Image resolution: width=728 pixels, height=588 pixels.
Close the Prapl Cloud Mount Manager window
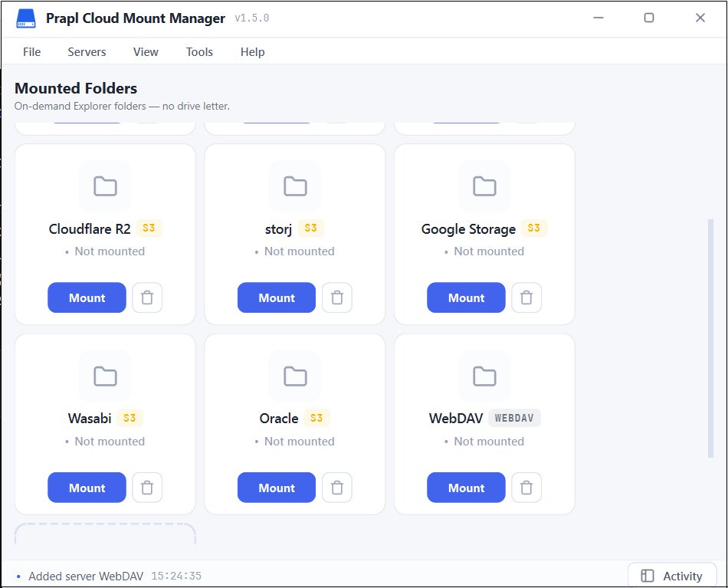pos(700,18)
